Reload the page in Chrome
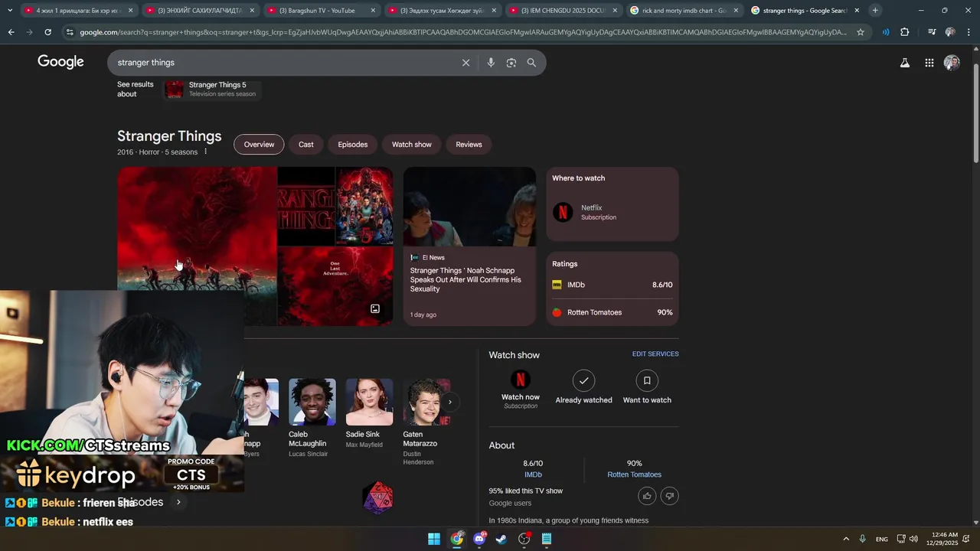The image size is (980, 551). pyautogui.click(x=47, y=32)
